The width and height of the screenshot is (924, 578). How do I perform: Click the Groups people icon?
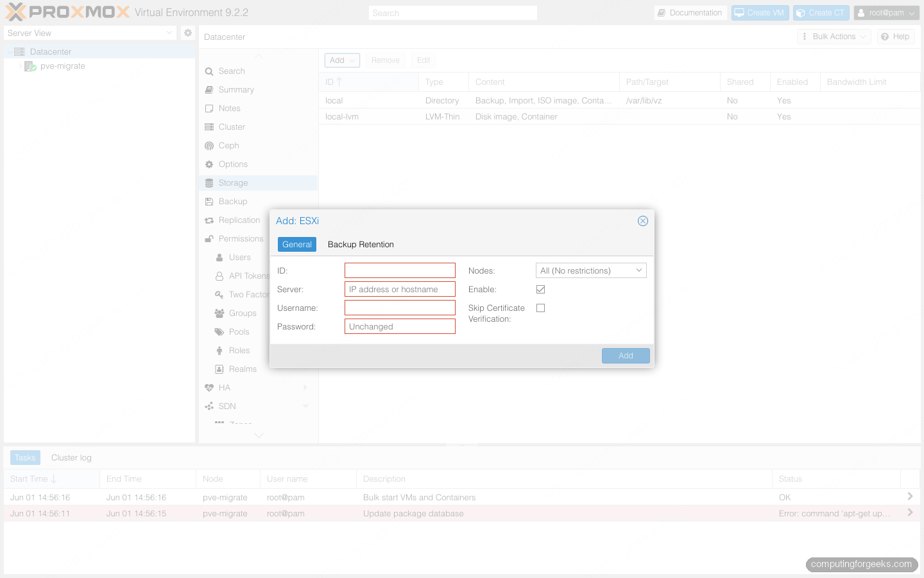point(219,313)
